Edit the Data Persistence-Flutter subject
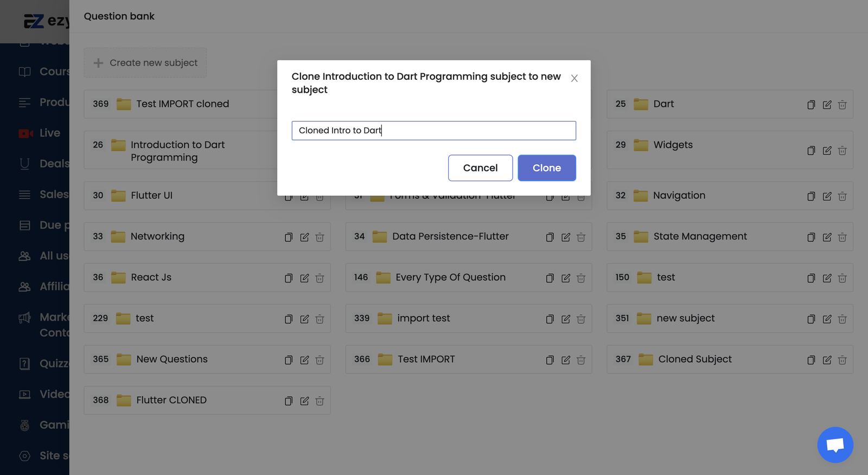The width and height of the screenshot is (868, 475). (x=565, y=237)
